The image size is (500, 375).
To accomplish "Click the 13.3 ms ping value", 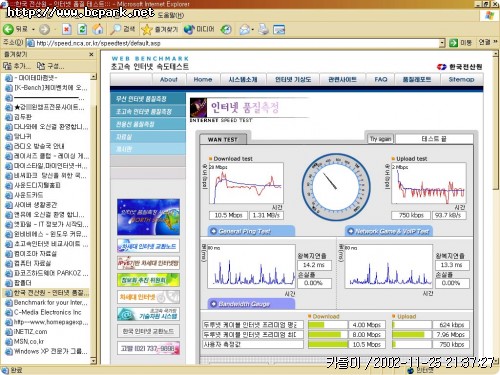I will tap(452, 265).
